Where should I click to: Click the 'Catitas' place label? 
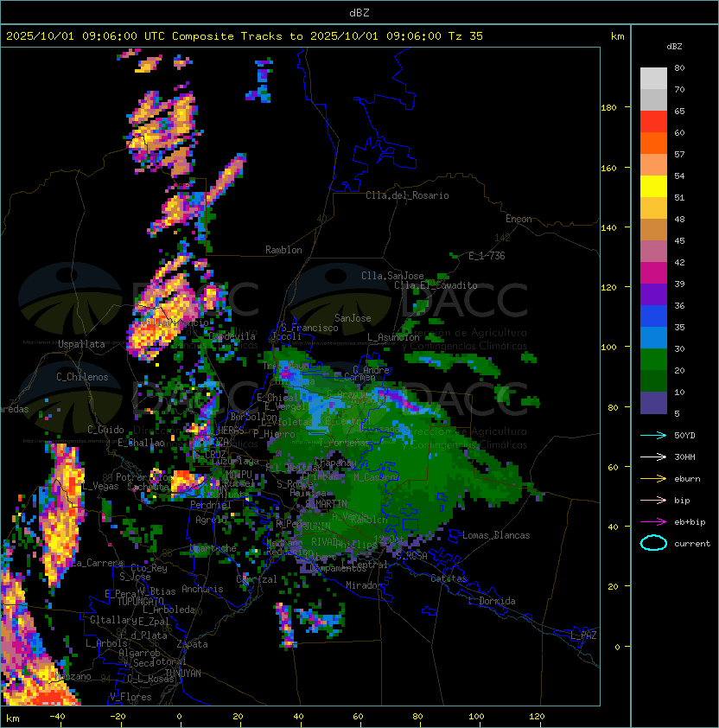(x=449, y=578)
